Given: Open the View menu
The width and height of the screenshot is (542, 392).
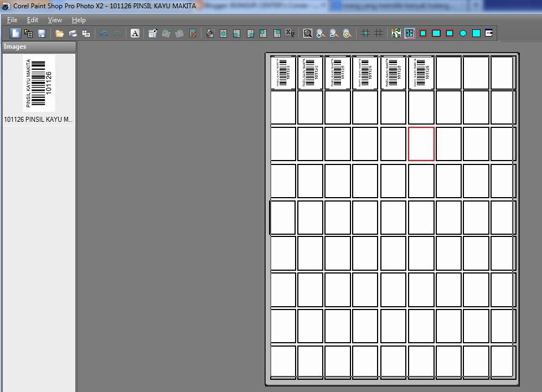Looking at the screenshot, I should coord(55,20).
